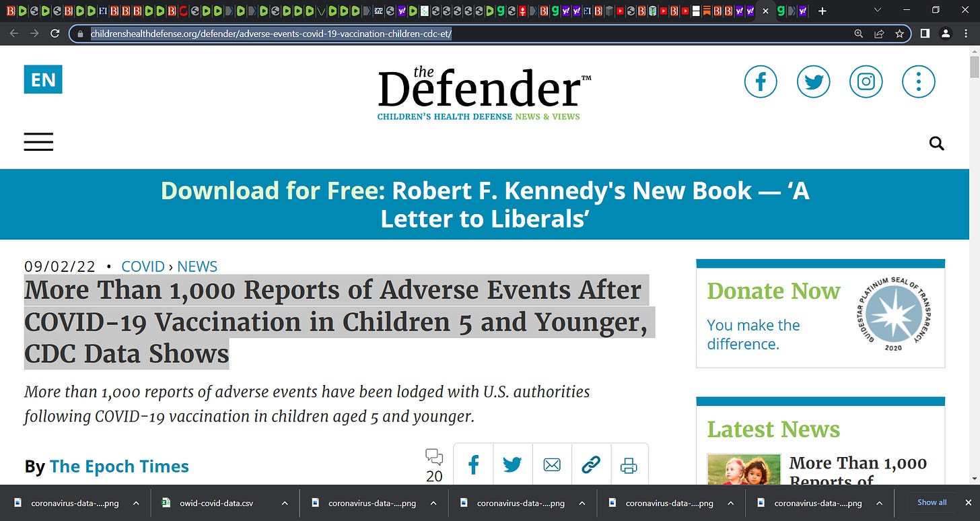Click the Donate Now heading
This screenshot has width=980, height=521.
(x=773, y=291)
